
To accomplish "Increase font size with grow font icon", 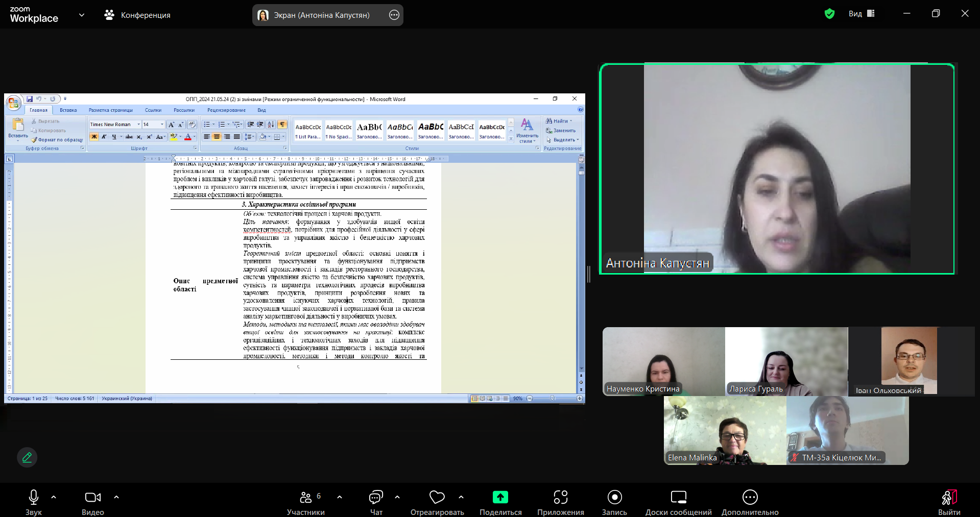I will tap(172, 125).
